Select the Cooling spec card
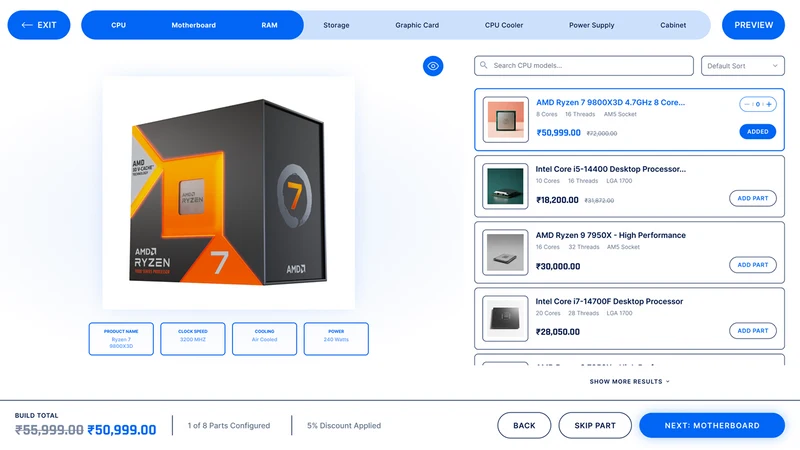Screen dimensions: 800x450 pyautogui.click(x=264, y=339)
